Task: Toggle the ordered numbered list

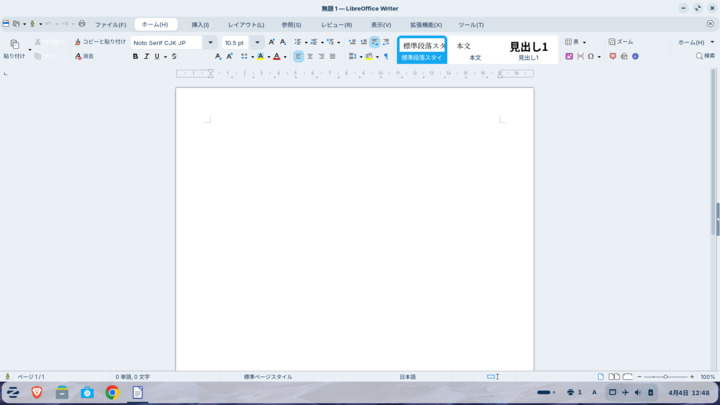Action: tap(314, 42)
